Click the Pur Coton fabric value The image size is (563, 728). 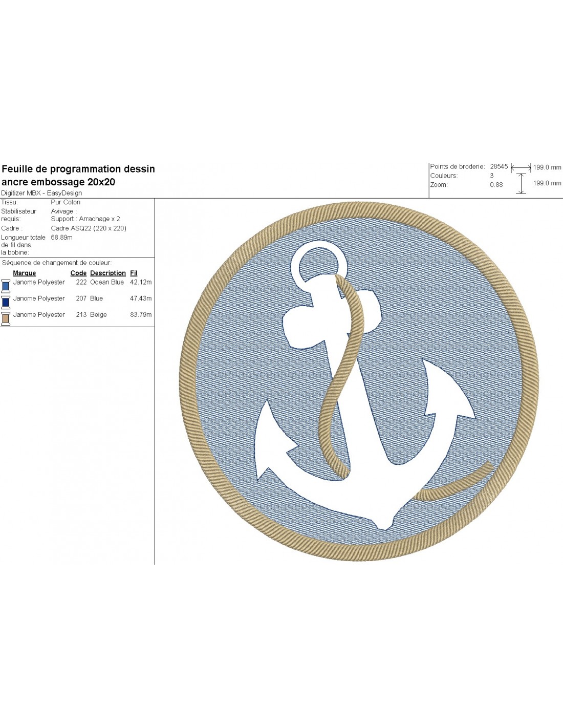click(x=66, y=202)
